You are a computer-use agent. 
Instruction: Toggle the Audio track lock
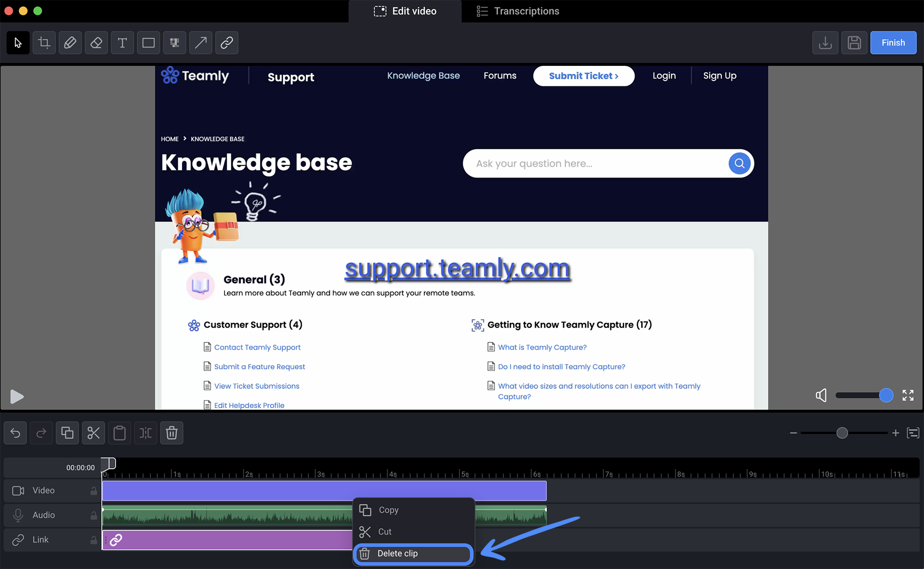tap(94, 515)
